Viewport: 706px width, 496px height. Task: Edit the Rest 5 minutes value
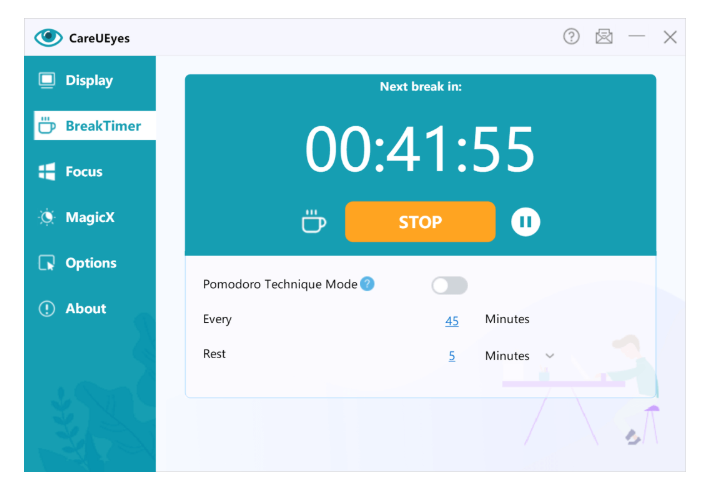[x=452, y=356]
